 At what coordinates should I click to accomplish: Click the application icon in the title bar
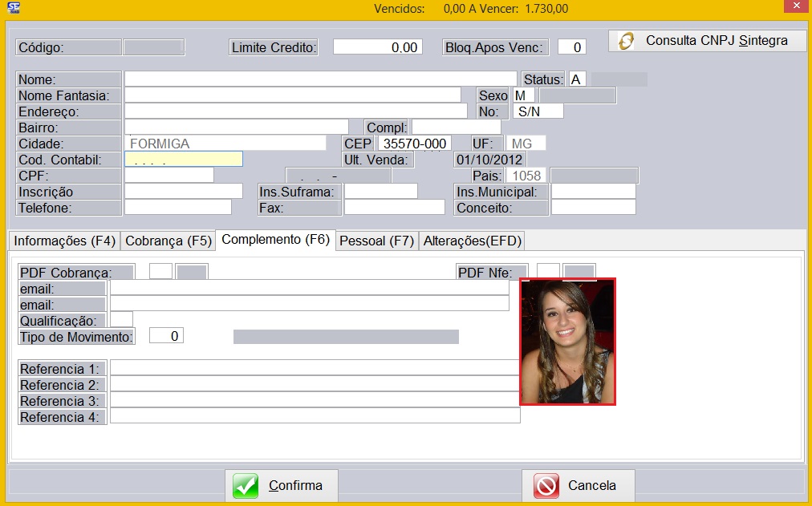pyautogui.click(x=14, y=9)
